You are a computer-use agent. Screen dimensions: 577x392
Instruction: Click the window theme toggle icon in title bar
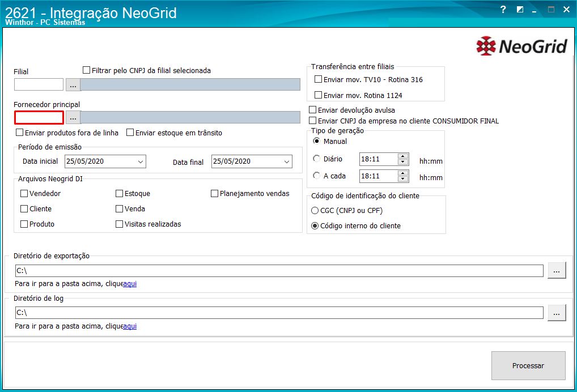pyautogui.click(x=520, y=10)
